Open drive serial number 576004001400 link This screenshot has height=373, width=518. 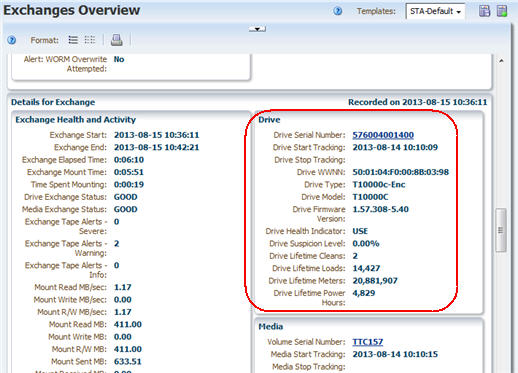click(383, 135)
